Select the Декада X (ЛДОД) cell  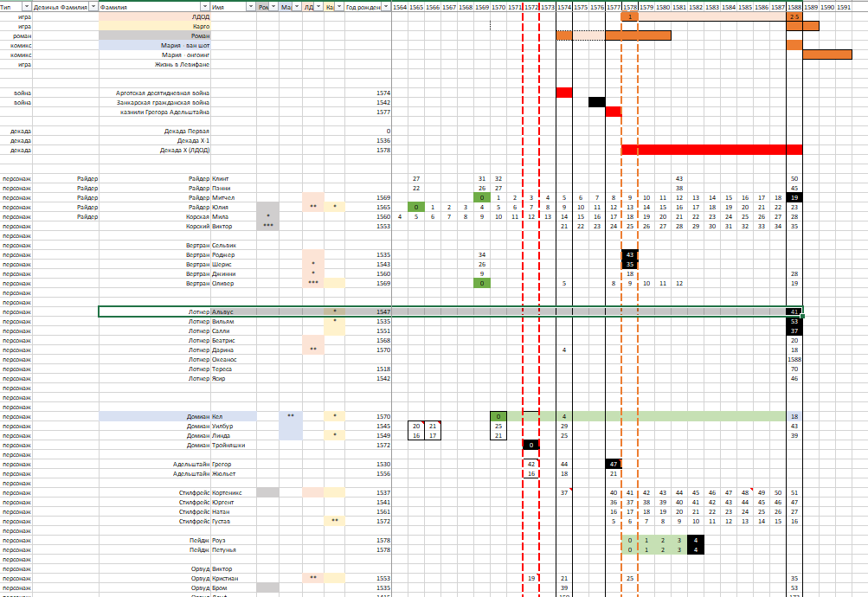(x=155, y=150)
